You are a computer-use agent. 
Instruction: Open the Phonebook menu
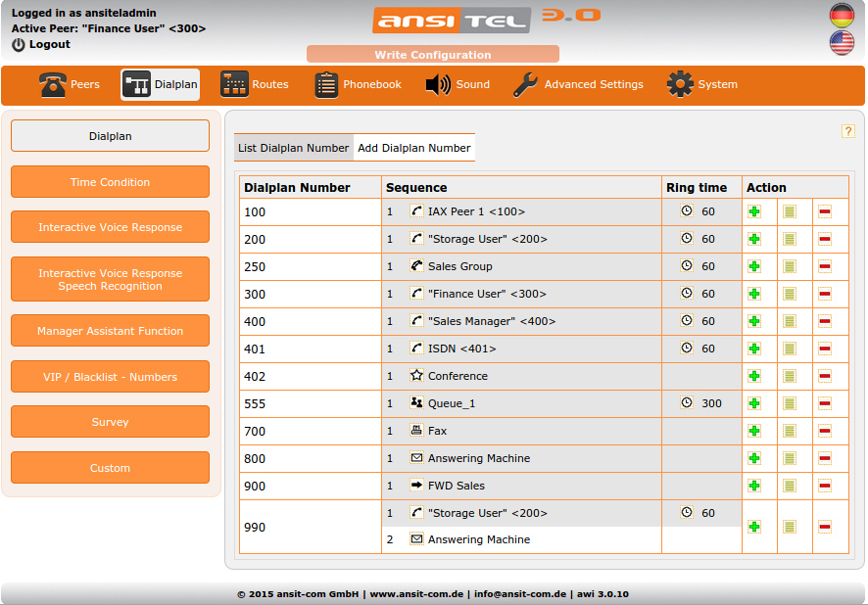358,85
